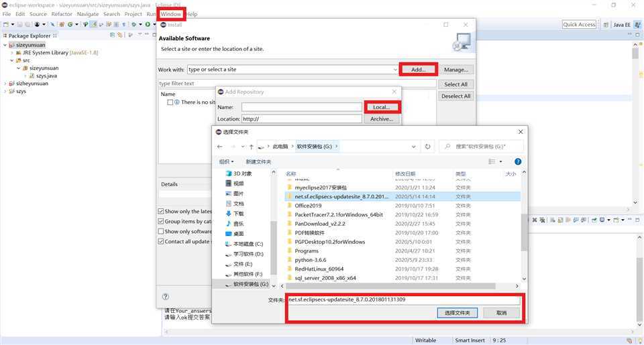Screen dimensions: 644x345
Task: Click the Local... button in Add Repository
Action: click(382, 107)
